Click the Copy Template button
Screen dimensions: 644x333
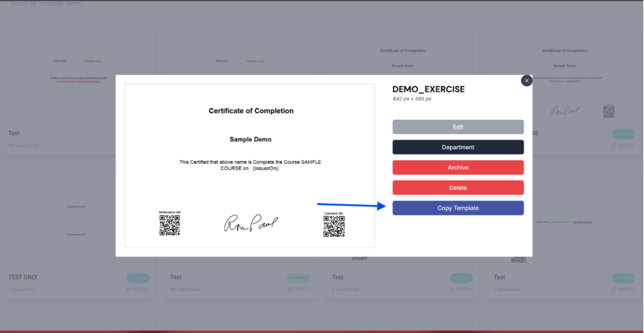[x=458, y=208]
